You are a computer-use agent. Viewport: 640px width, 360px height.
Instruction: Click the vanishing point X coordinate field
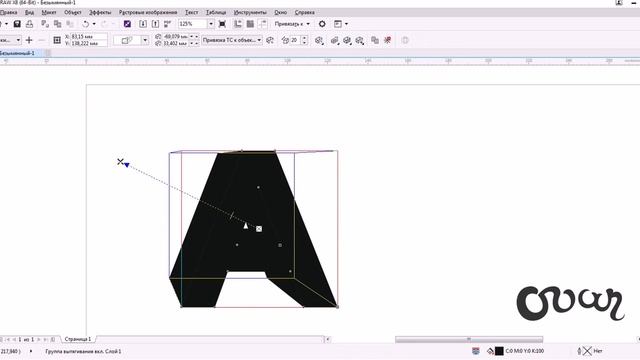(176, 37)
